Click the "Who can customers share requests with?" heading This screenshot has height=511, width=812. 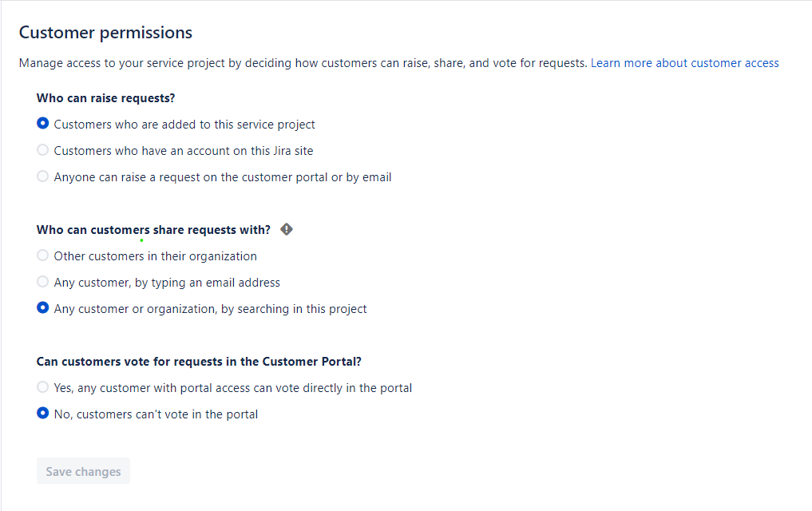[152, 229]
